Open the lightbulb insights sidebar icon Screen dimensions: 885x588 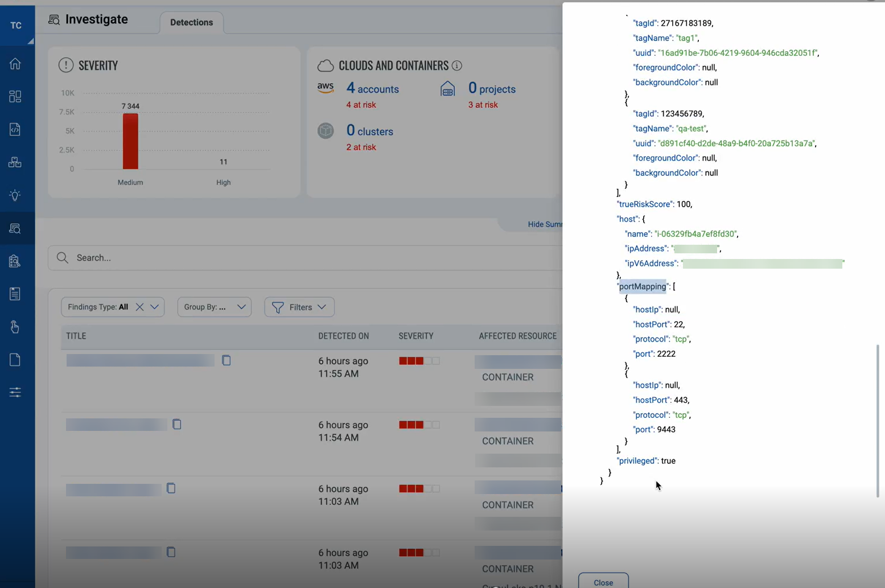[15, 196]
